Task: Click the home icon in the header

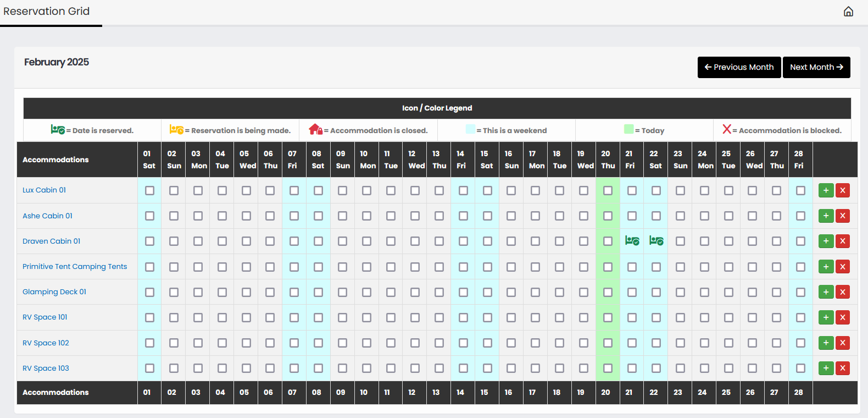Action: click(848, 12)
